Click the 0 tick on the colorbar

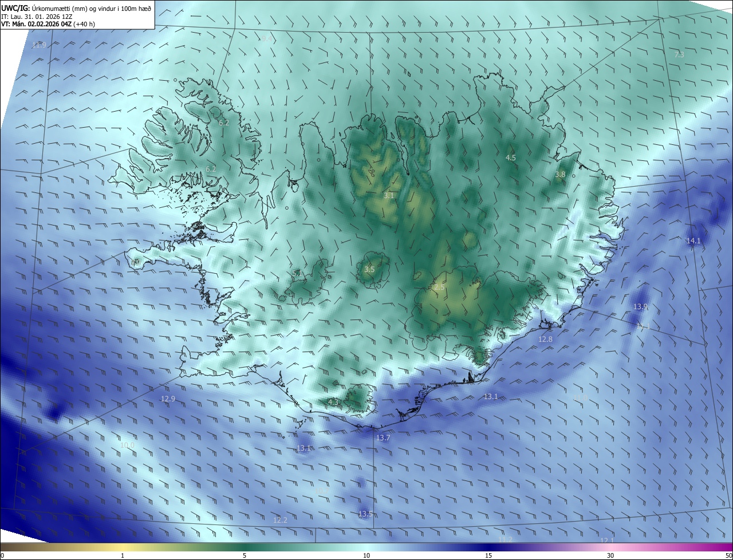tap(2, 555)
